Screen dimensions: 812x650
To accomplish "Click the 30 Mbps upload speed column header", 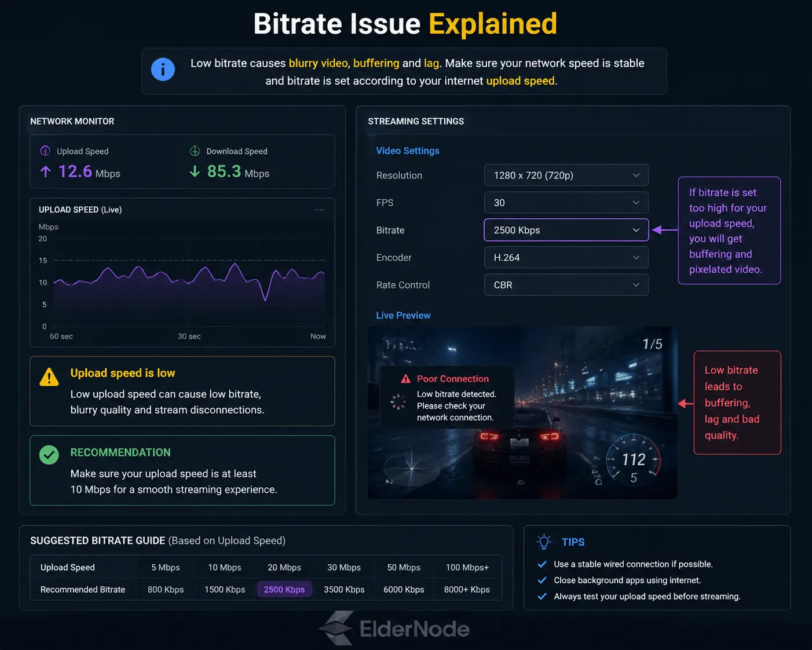I will (344, 568).
